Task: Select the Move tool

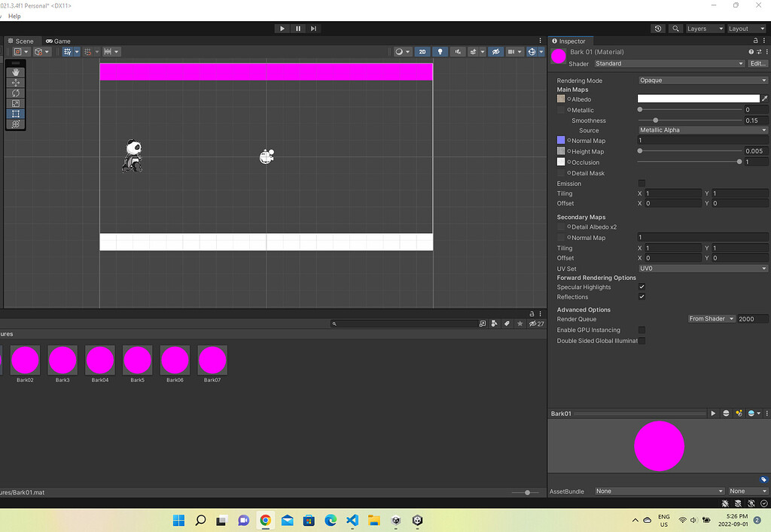Action: click(x=15, y=83)
